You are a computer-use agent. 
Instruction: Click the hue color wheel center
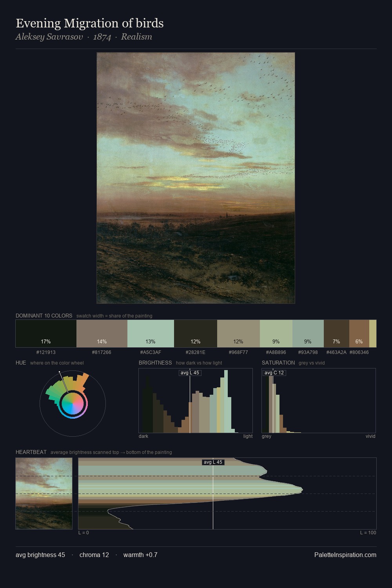[73, 403]
